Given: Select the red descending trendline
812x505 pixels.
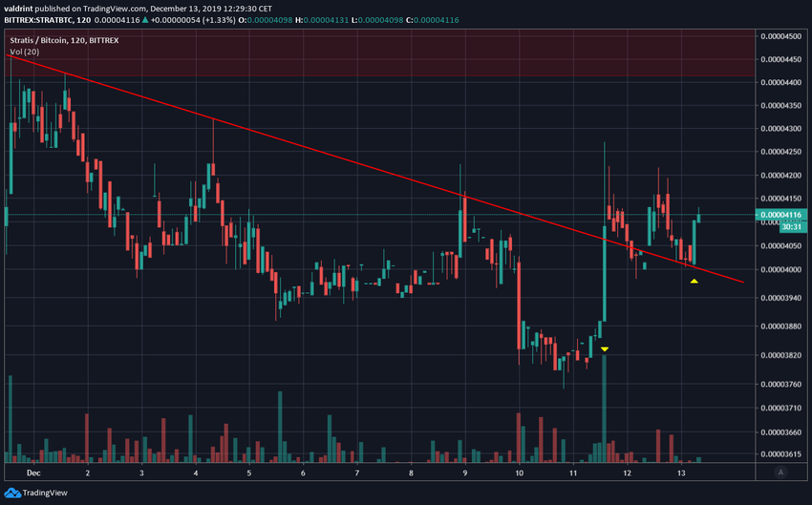Looking at the screenshot, I should 376,168.
